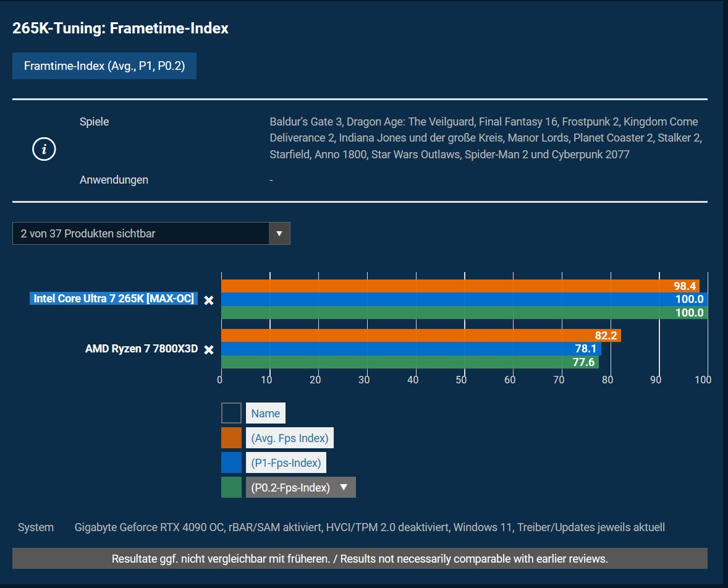Open the '2 von 37 Produkten sichtbar' dropdown
Image resolution: width=728 pixels, height=588 pixels.
[151, 234]
